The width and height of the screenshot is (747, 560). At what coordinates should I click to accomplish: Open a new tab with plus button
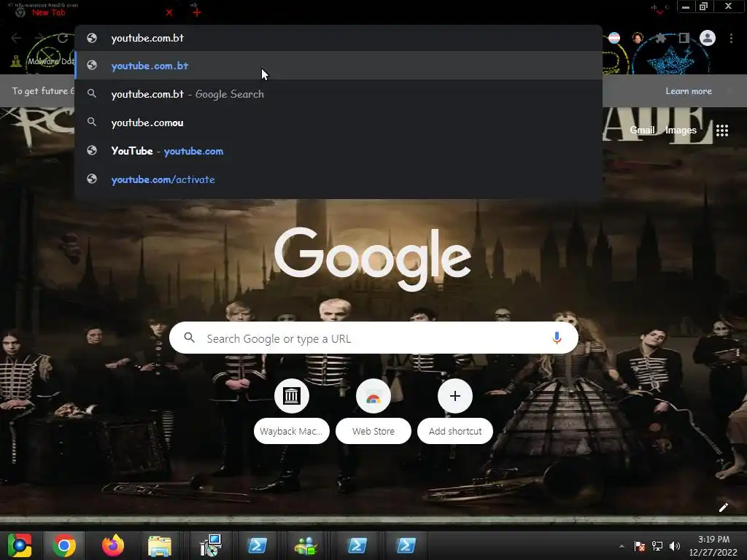tap(197, 12)
